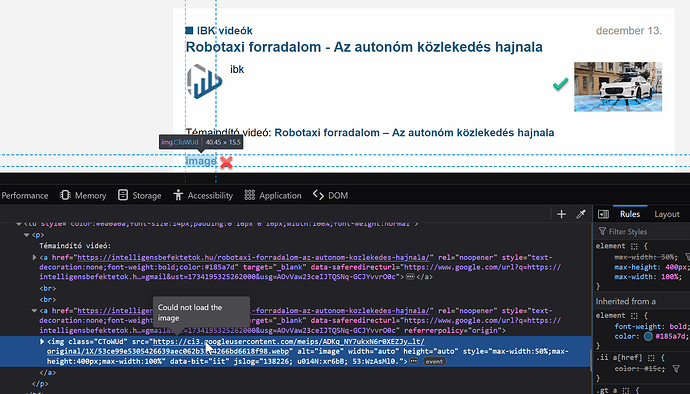The image size is (690, 394).
Task: Open the Memory tool tab
Action: point(83,195)
